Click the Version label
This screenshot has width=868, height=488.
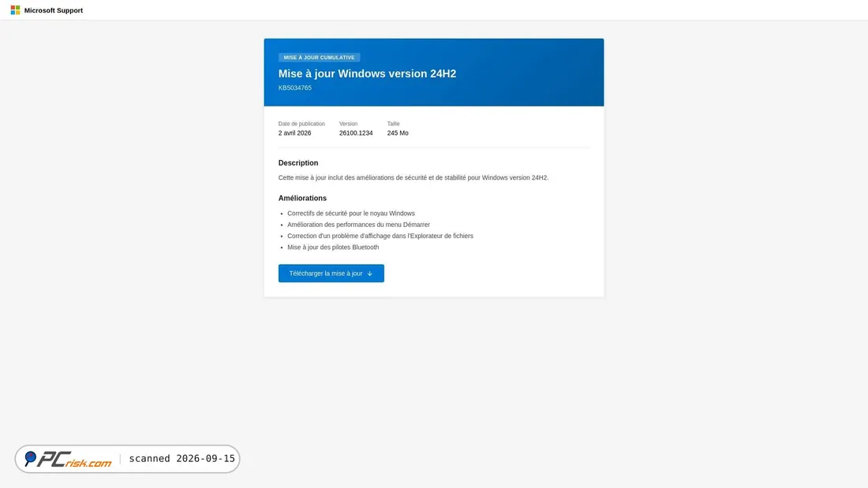(348, 124)
